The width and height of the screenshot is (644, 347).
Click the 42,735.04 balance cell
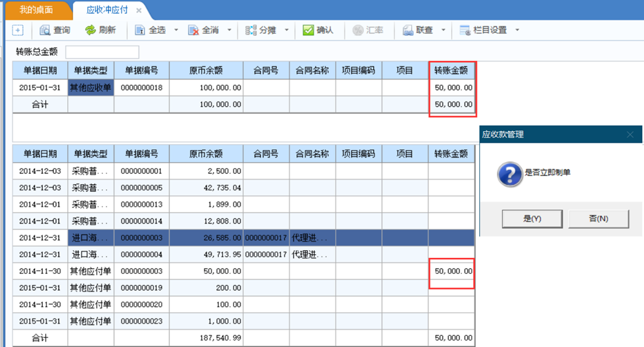pos(206,188)
